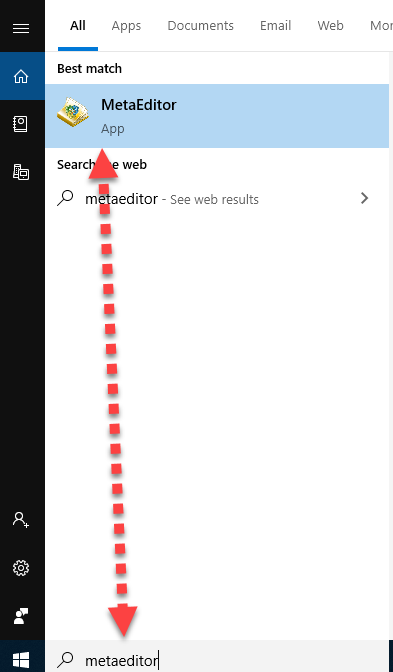Image resolution: width=393 pixels, height=672 pixels.
Task: Switch to the Documents tab
Action: (201, 26)
